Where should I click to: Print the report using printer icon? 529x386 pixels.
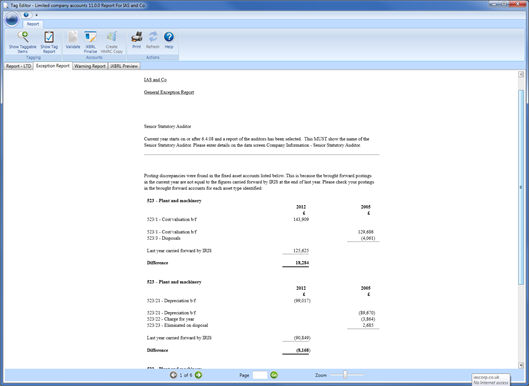137,36
